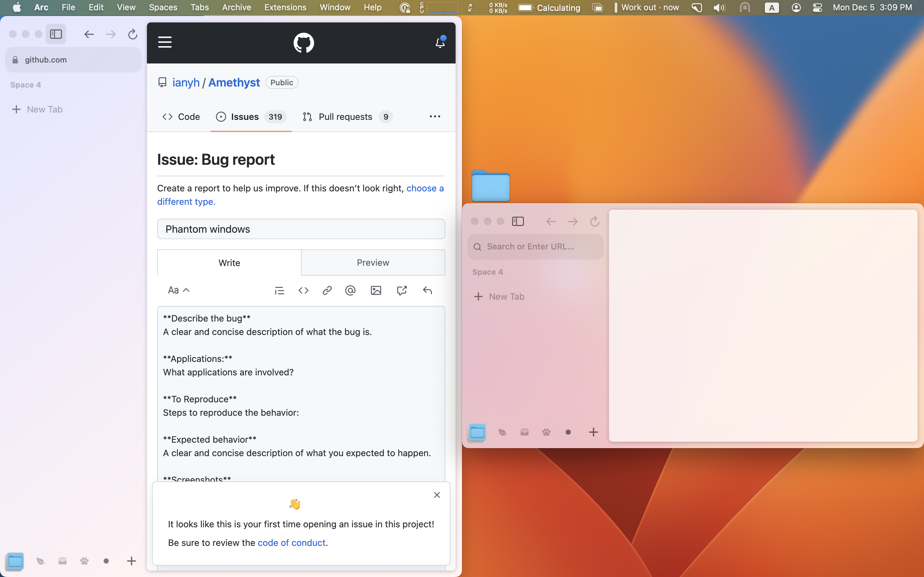This screenshot has height=577, width=924.
Task: Toggle sidebar in the pink Arc window
Action: [518, 221]
